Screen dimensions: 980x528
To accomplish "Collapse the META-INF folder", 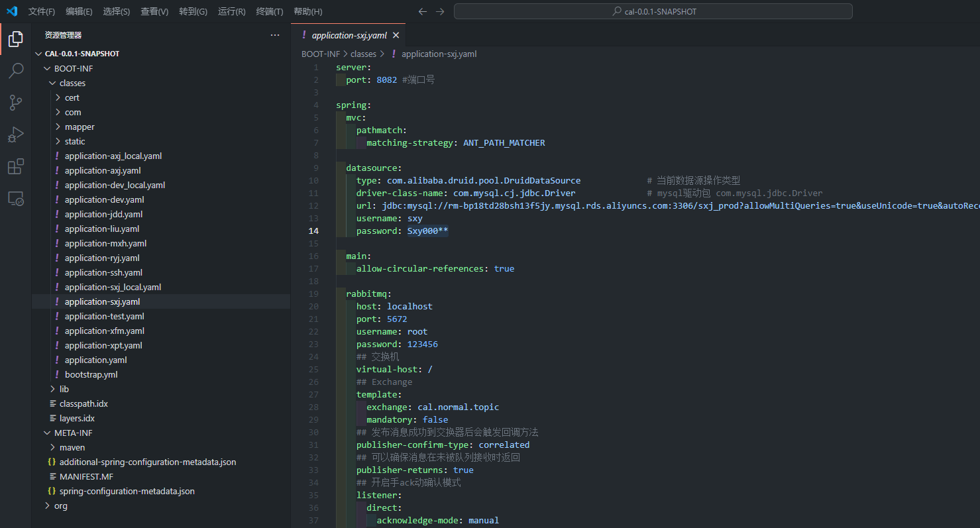I will click(x=73, y=433).
